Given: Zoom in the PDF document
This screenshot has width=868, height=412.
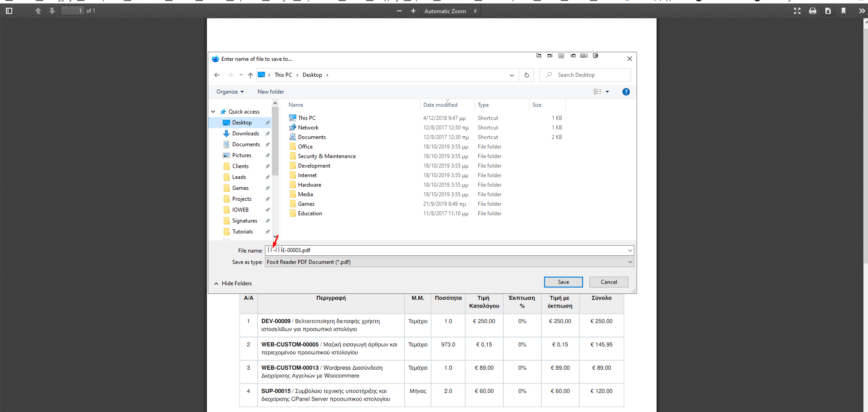Looking at the screenshot, I should coord(413,11).
